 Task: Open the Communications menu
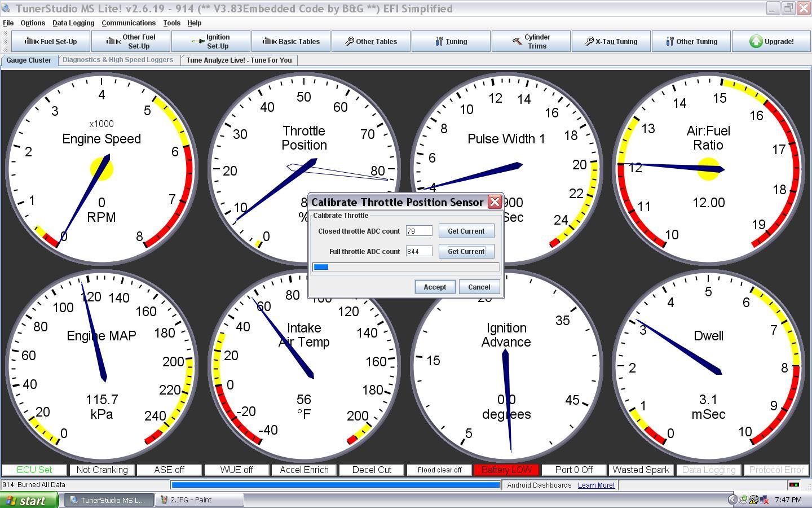(x=129, y=23)
